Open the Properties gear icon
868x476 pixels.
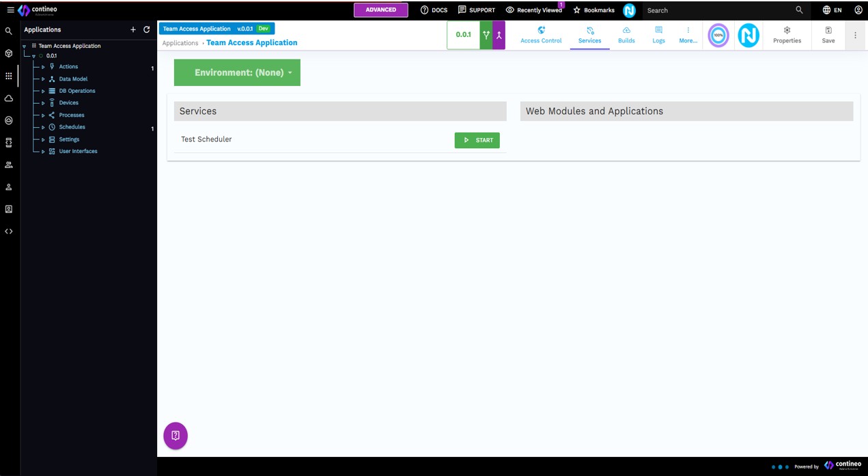[787, 35]
